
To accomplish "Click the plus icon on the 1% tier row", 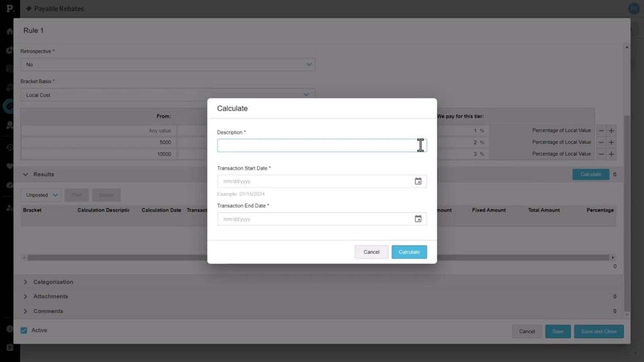I will coord(611,130).
